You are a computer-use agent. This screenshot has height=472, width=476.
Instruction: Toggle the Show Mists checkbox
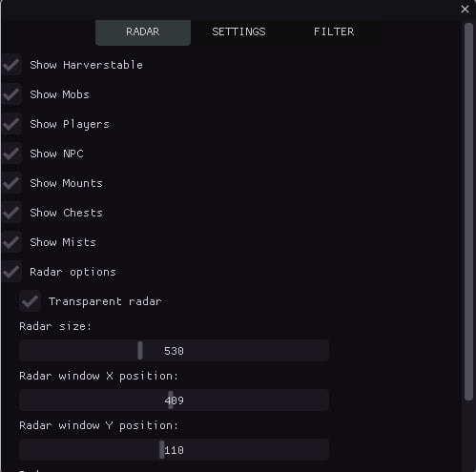click(x=11, y=242)
